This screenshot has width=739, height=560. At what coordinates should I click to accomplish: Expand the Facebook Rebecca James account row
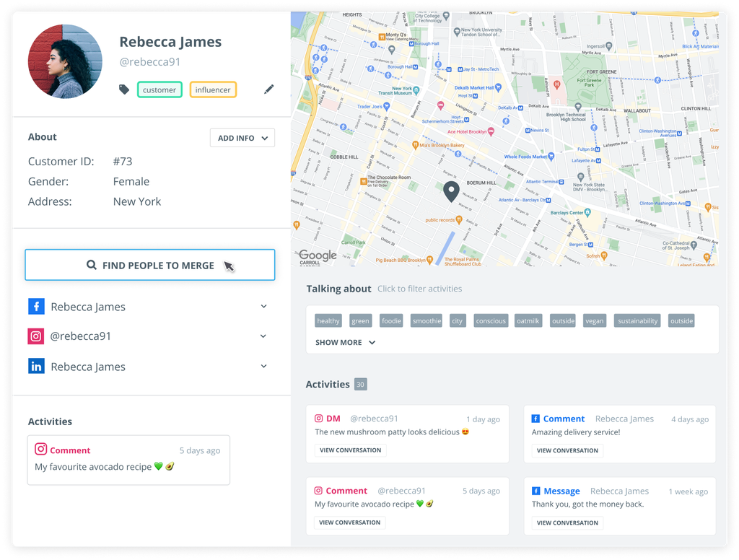pos(263,307)
